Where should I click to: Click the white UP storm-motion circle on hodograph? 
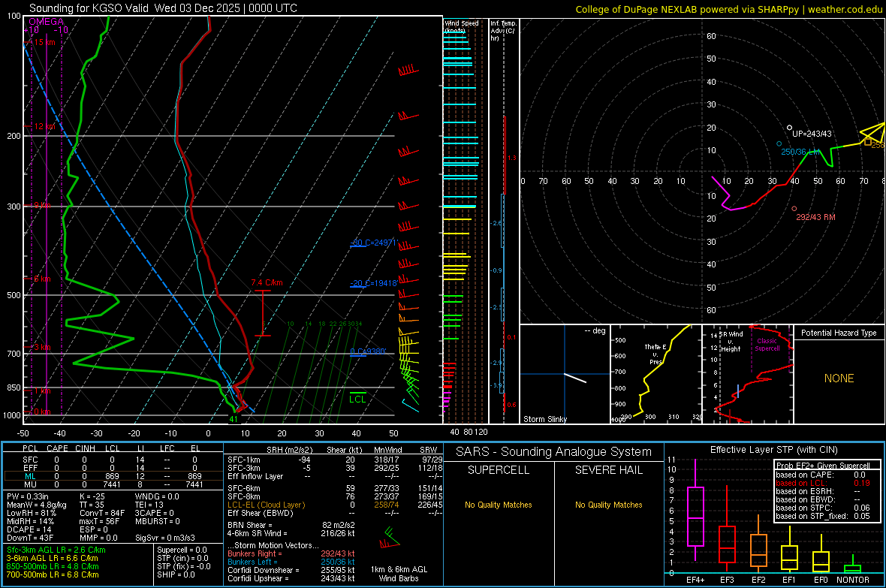[x=789, y=128]
